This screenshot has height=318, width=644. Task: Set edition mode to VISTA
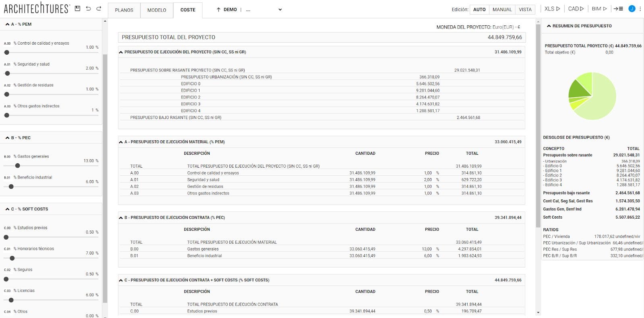pyautogui.click(x=525, y=10)
